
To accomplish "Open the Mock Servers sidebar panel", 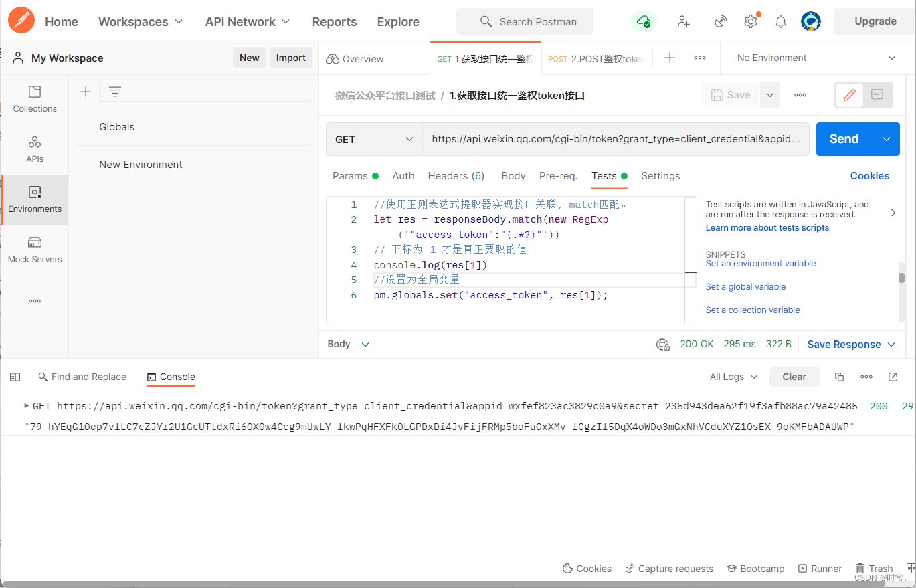I will pyautogui.click(x=35, y=250).
